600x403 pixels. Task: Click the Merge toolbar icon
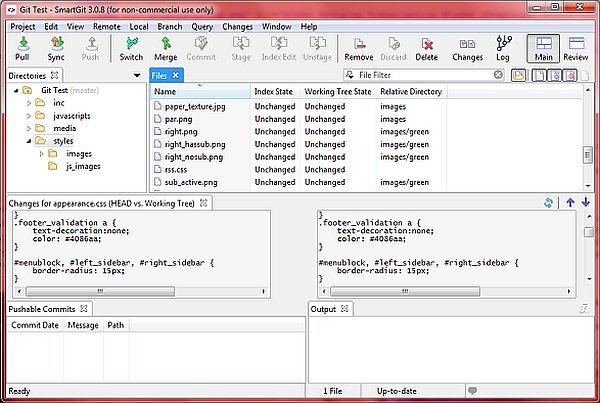tap(166, 49)
